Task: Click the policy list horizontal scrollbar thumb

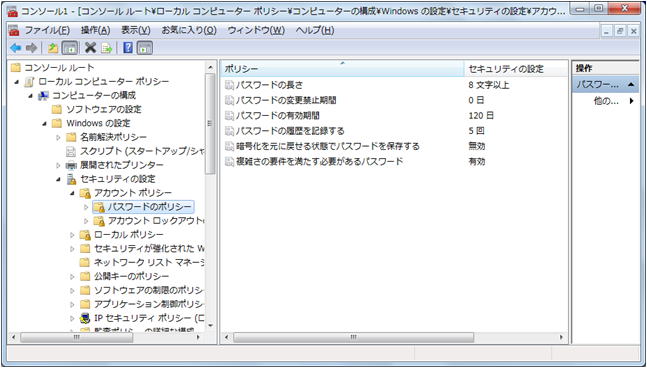Action: [x=354, y=337]
